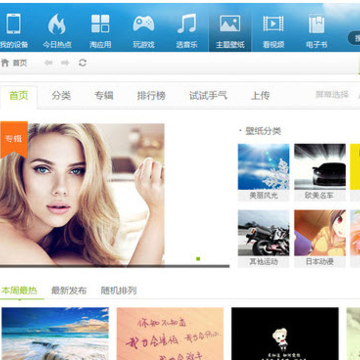Screen dimensions: 360x360
Task: Open 屏幕选择 dropdown
Action: click(x=332, y=95)
